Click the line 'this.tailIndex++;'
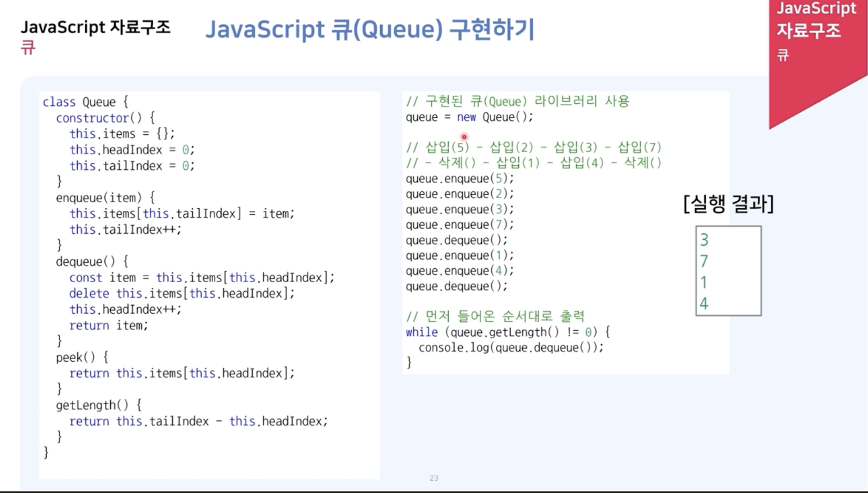868x493 pixels. [125, 230]
